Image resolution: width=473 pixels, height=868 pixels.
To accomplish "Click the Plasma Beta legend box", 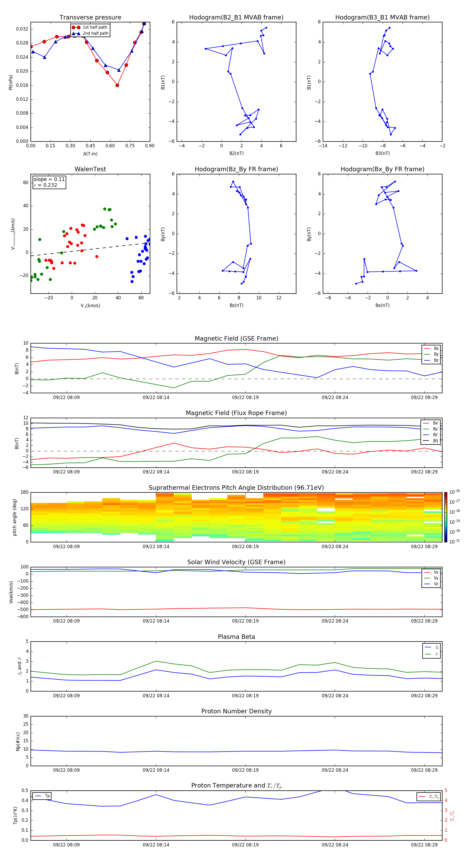I will [x=431, y=651].
